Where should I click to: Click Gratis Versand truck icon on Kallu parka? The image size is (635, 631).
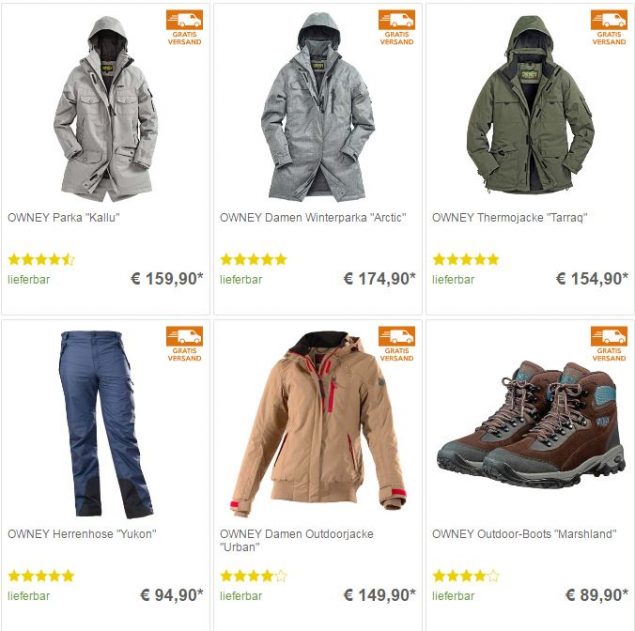[x=184, y=28]
